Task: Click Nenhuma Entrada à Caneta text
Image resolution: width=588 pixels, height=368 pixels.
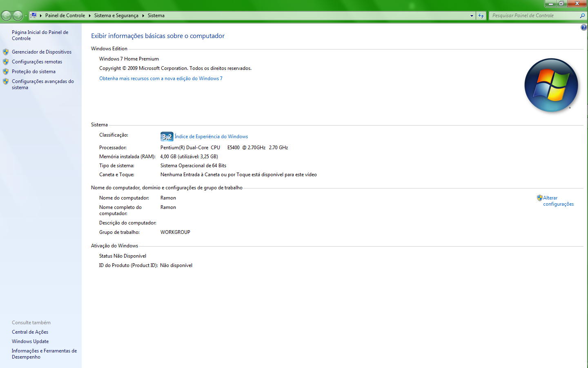Action: pyautogui.click(x=238, y=175)
